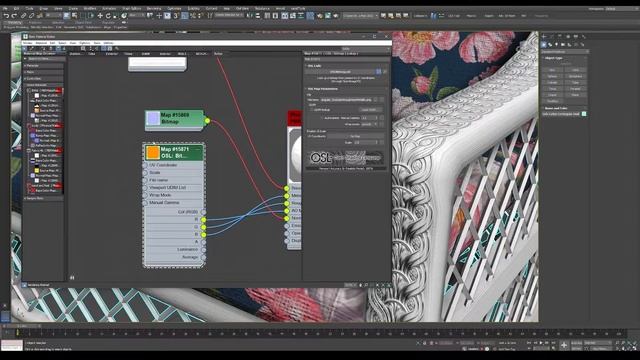Viewport: 640px width, 360px height.
Task: Click object color swatch in Name and Color
Action: (x=584, y=114)
